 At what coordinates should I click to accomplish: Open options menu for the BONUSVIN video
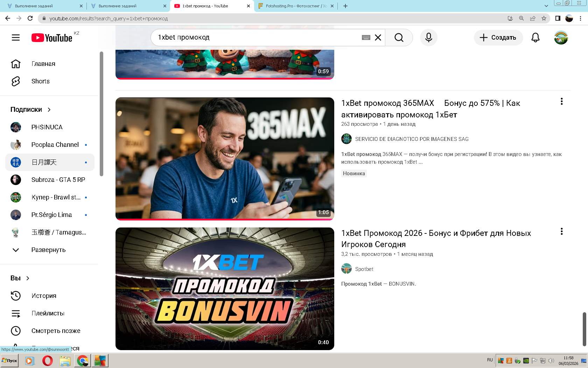click(562, 231)
